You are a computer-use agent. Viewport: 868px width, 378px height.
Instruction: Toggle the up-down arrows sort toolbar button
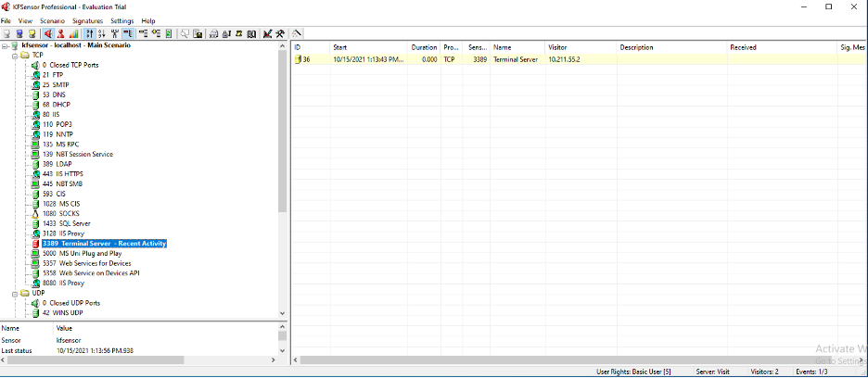click(90, 33)
